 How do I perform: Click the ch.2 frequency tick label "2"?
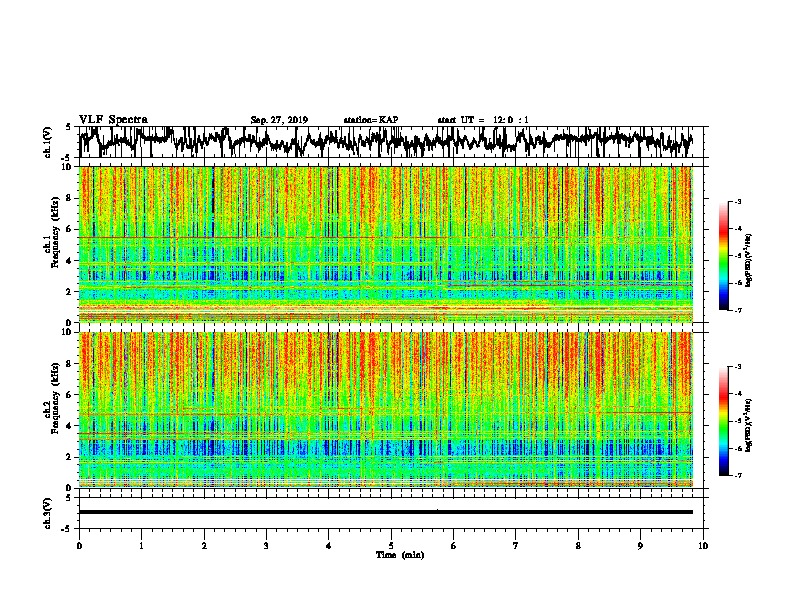coord(70,457)
